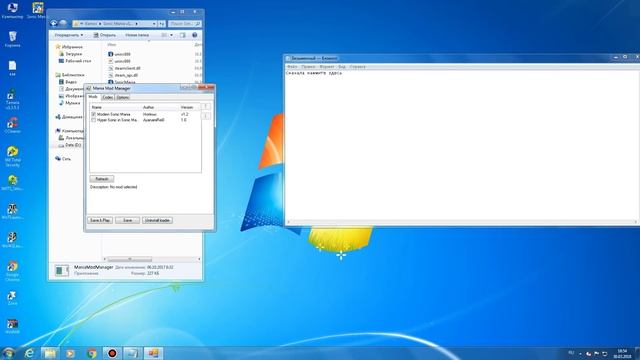The image size is (640, 360).
Task: Select the Корзина desktop icon
Action: 13,40
